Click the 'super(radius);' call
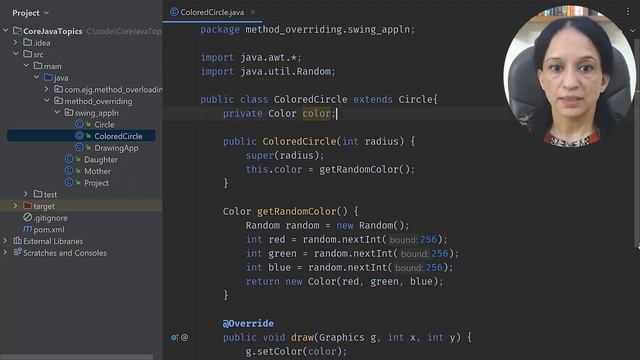The height and width of the screenshot is (360, 640). (x=285, y=156)
